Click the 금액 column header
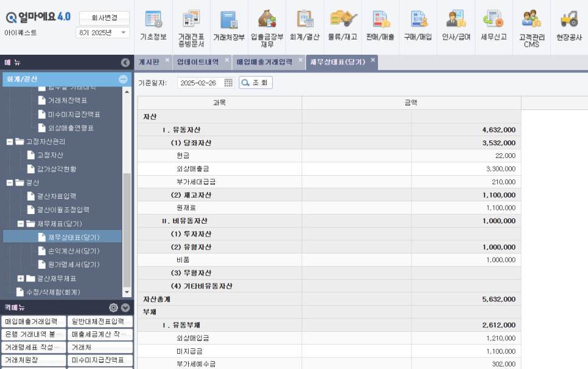The width and height of the screenshot is (588, 369). [411, 103]
